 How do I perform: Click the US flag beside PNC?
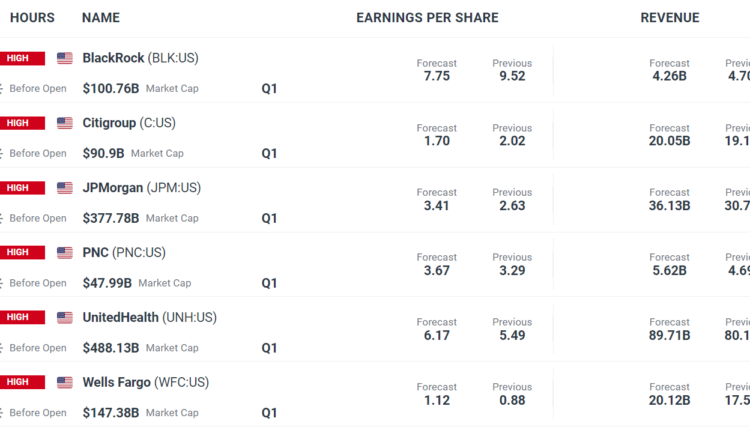[65, 253]
